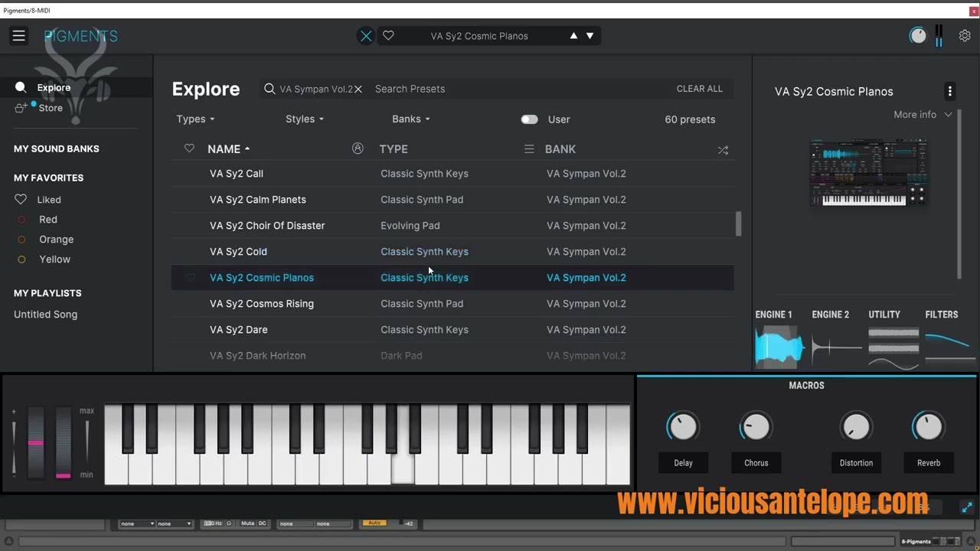Open the Pigments hamburger menu
Image resolution: width=980 pixels, height=551 pixels.
point(19,36)
